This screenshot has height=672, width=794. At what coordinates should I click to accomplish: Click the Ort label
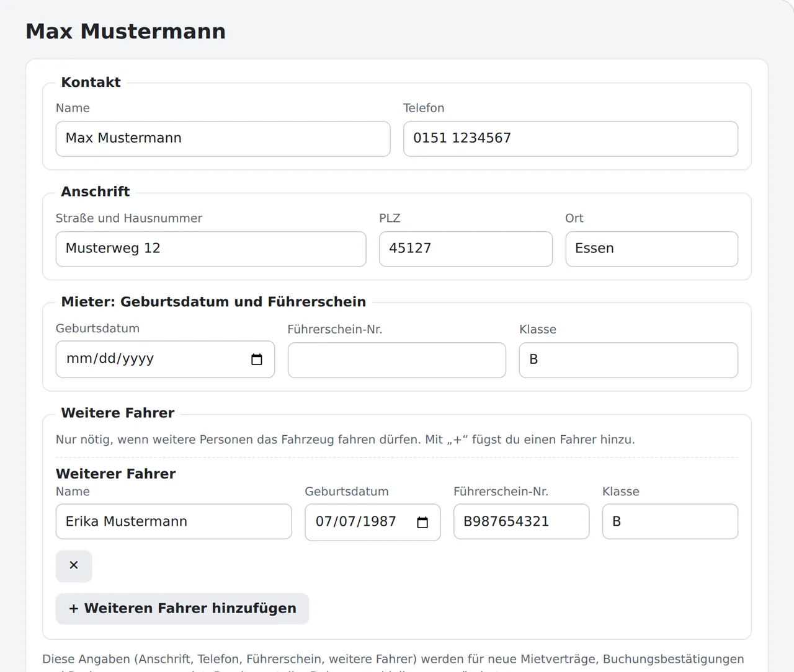574,218
